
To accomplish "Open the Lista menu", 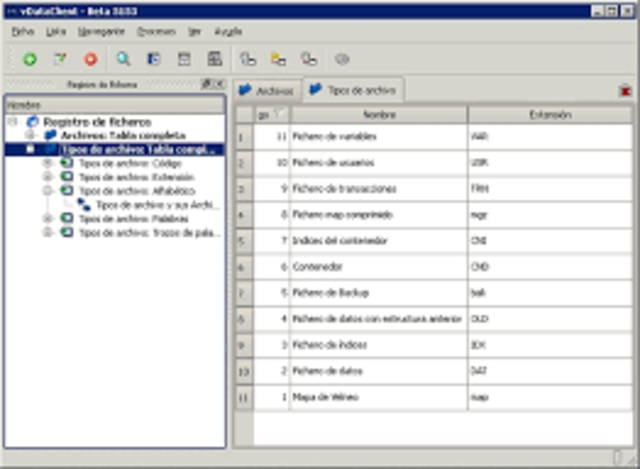I will 56,31.
